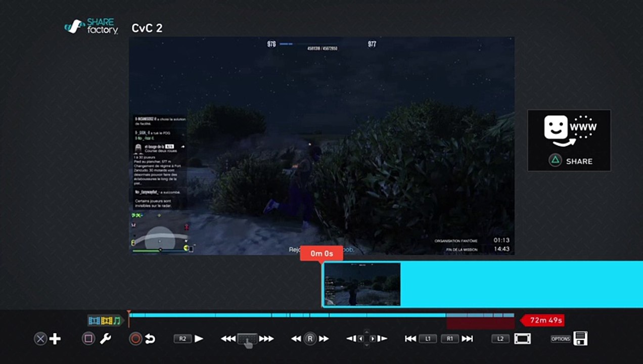
Task: Click the share-to-web smiley icon
Action: (570, 130)
